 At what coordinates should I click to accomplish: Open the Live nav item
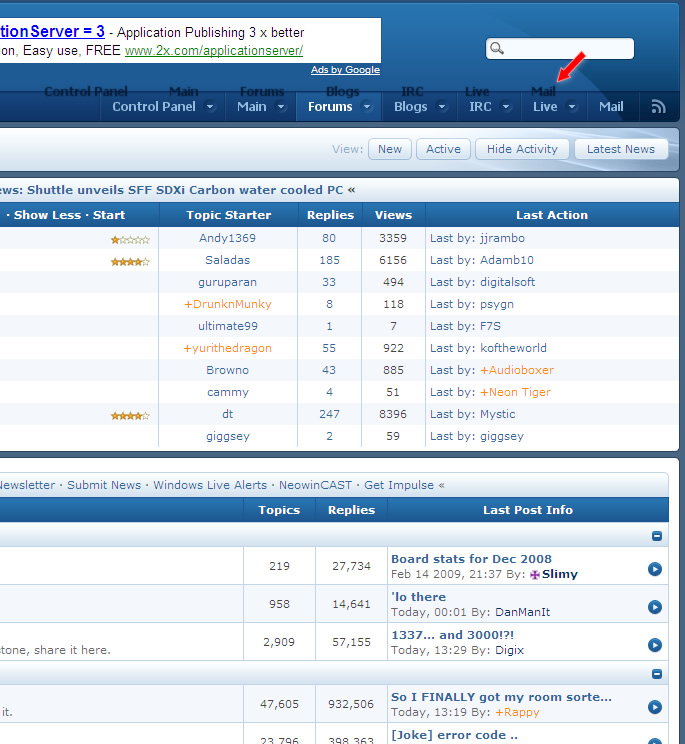coord(545,107)
